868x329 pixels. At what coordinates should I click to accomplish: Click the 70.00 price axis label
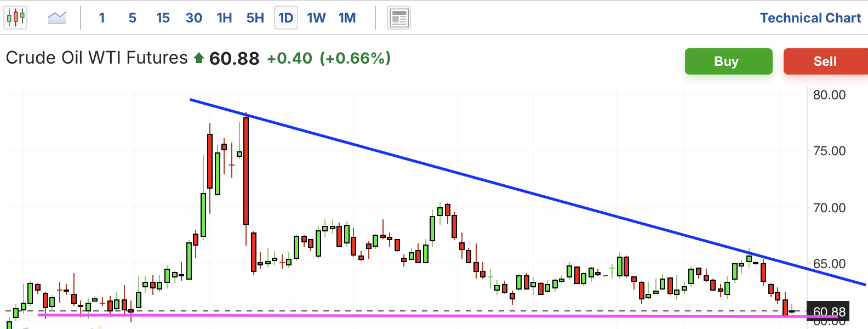(829, 208)
